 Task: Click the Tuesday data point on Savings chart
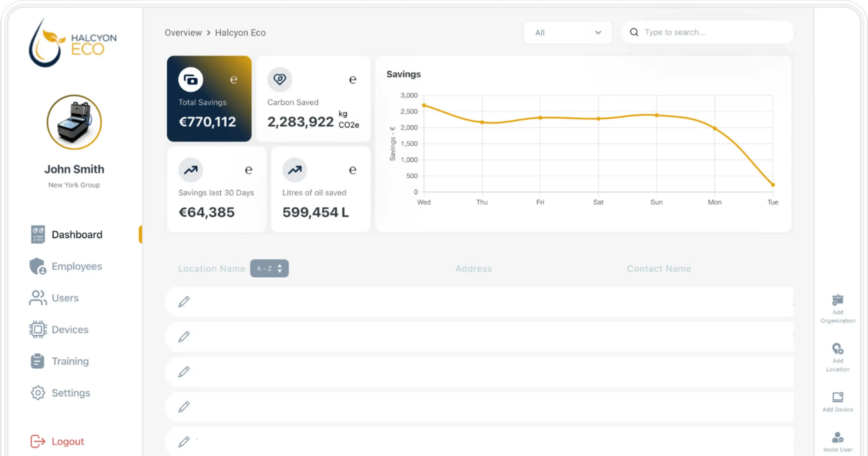pos(773,185)
